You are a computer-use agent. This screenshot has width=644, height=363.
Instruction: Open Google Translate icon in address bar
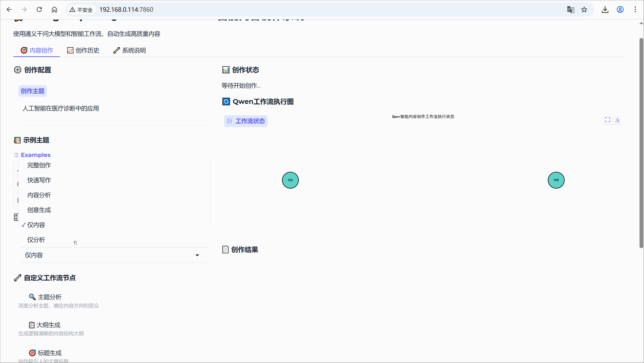pyautogui.click(x=570, y=9)
